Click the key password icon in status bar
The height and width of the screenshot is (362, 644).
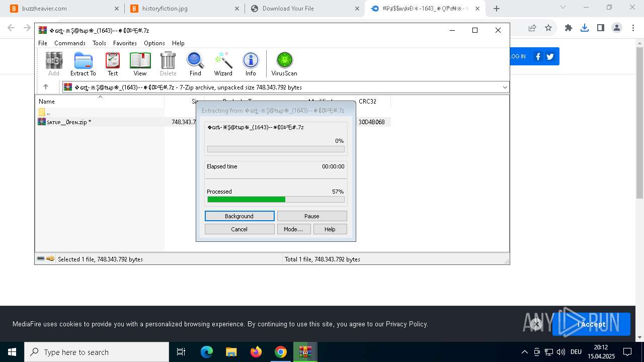coord(50,259)
